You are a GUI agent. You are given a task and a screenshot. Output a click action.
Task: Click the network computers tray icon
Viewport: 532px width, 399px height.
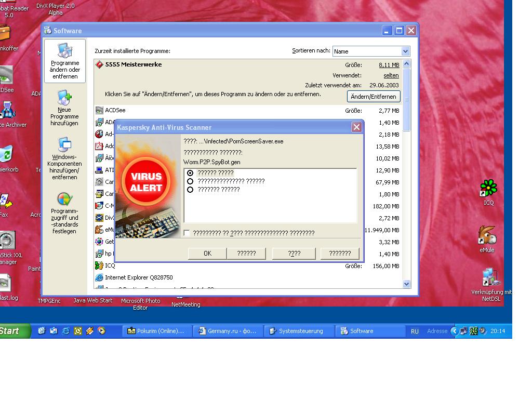464,331
